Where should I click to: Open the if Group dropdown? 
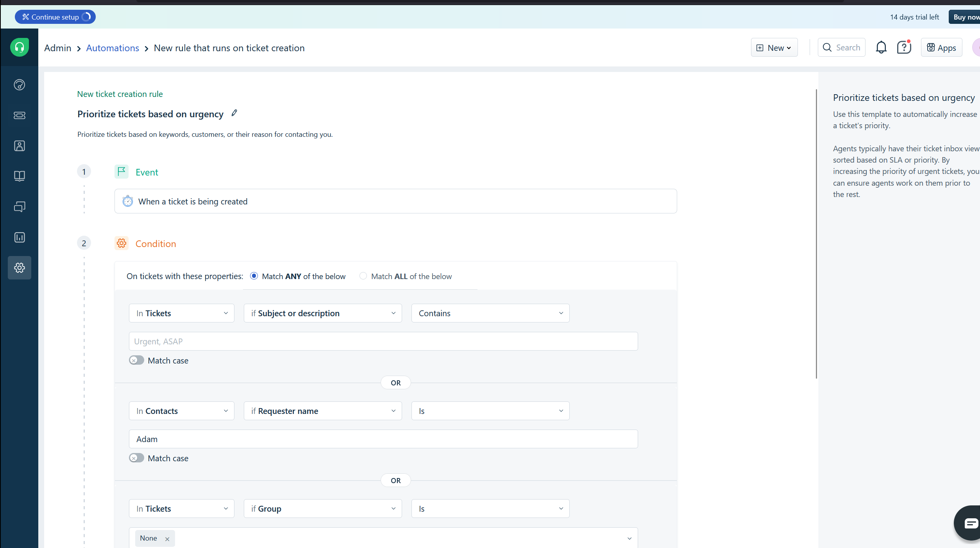click(x=323, y=509)
